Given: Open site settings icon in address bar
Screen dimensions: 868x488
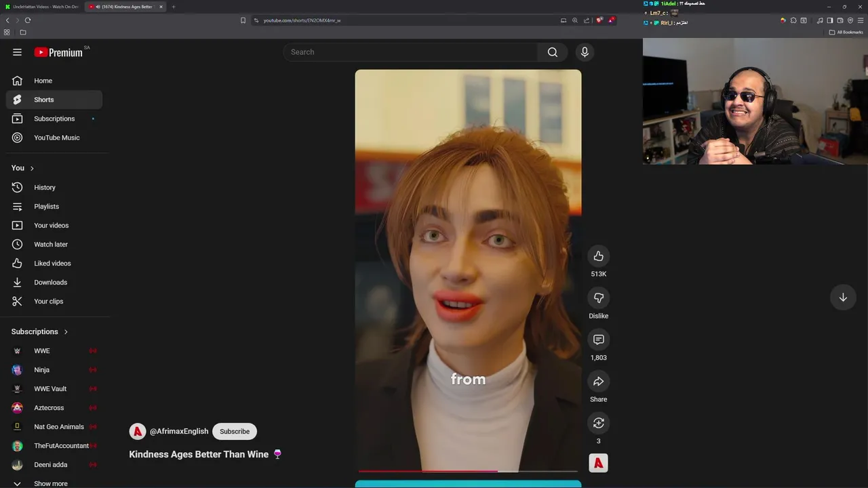Looking at the screenshot, I should (x=256, y=20).
